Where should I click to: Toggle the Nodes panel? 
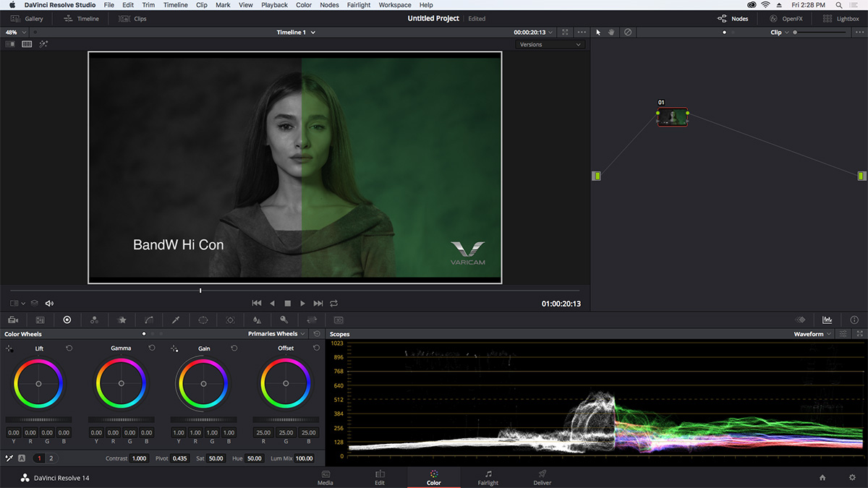pyautogui.click(x=733, y=18)
